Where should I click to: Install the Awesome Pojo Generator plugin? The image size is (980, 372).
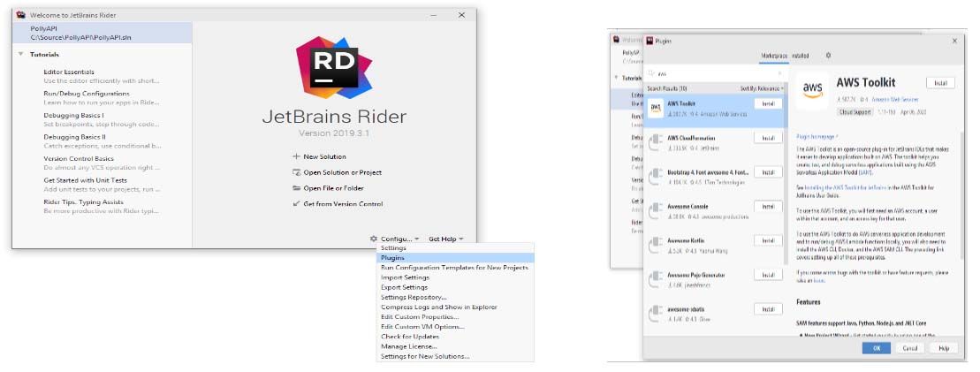point(768,275)
